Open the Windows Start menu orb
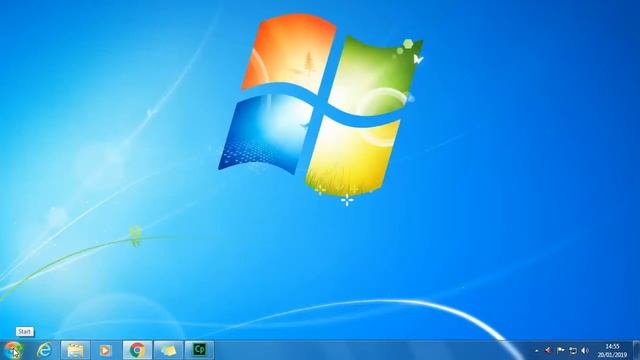The image size is (640, 360). click(x=13, y=350)
